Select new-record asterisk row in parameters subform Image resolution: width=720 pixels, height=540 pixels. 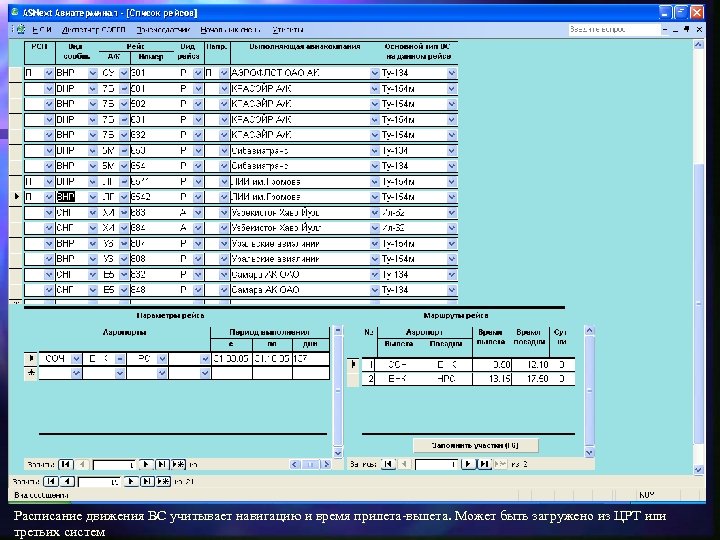pyautogui.click(x=31, y=373)
